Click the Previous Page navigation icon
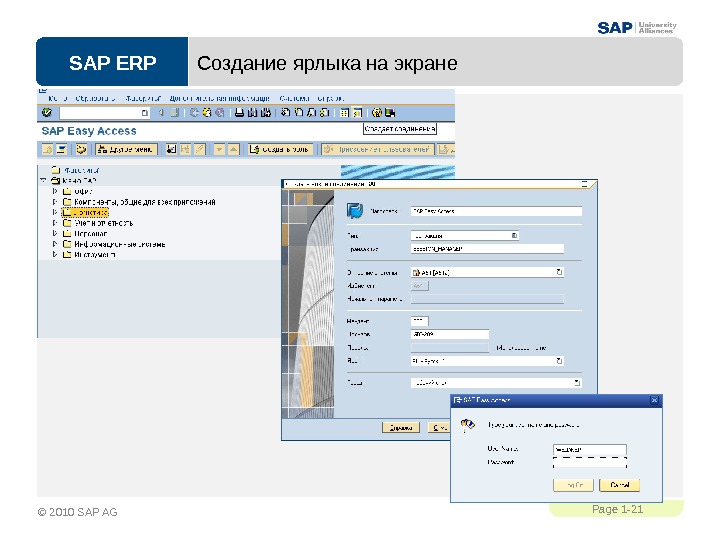The width and height of the screenshot is (720, 540). (298, 112)
